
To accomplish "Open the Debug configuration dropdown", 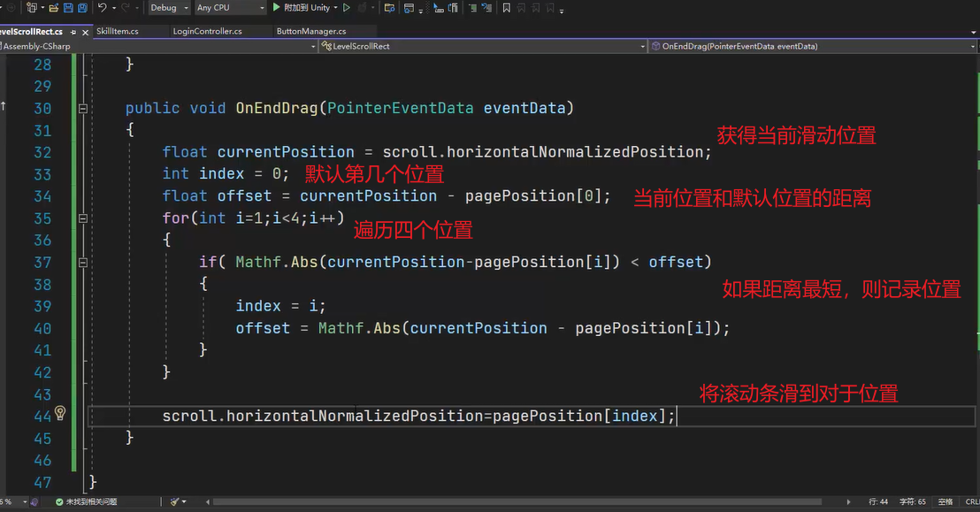I will pos(167,8).
